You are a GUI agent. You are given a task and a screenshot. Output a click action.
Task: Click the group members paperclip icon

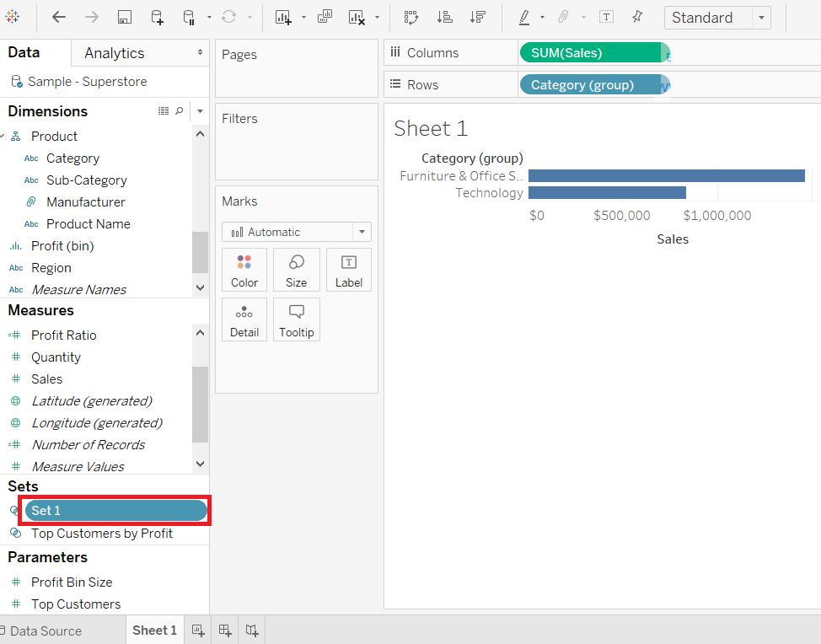point(563,17)
